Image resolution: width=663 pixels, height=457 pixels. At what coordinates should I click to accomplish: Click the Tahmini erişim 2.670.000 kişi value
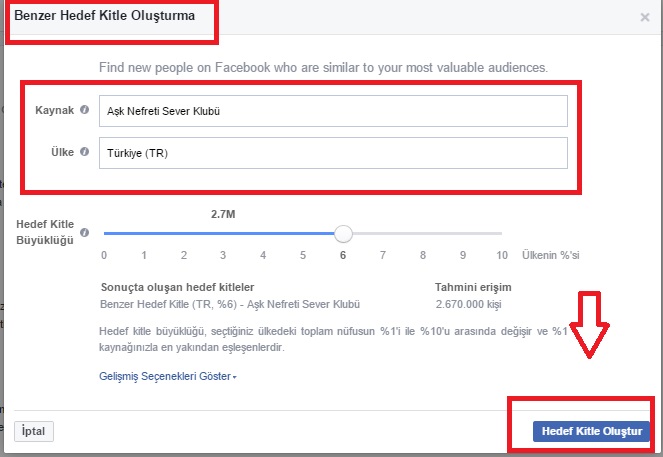468,304
